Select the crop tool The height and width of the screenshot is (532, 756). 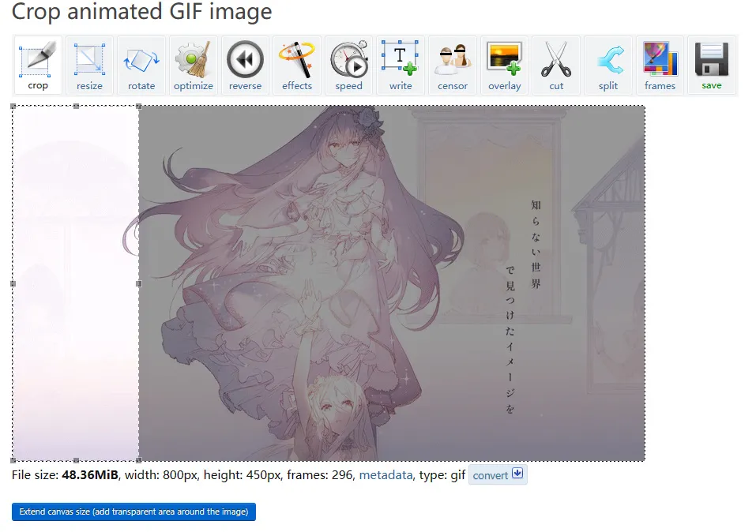point(38,65)
